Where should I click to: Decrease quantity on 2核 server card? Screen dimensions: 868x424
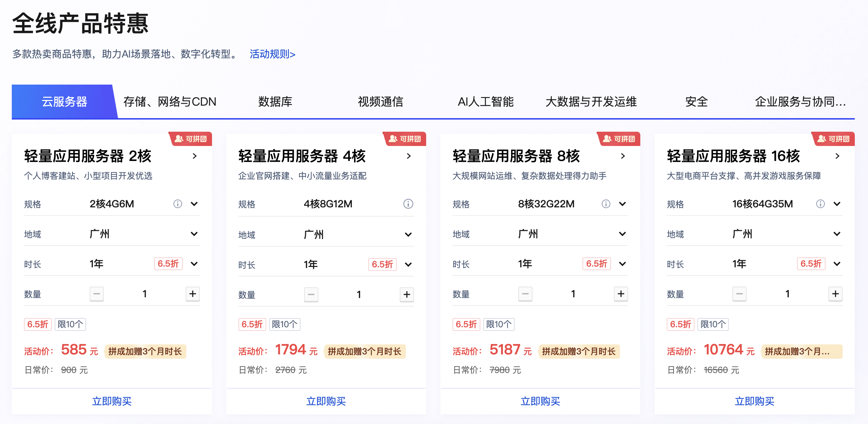click(x=97, y=294)
